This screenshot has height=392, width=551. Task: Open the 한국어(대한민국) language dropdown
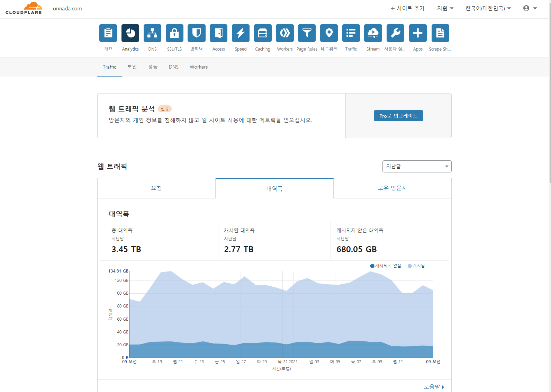coord(488,8)
